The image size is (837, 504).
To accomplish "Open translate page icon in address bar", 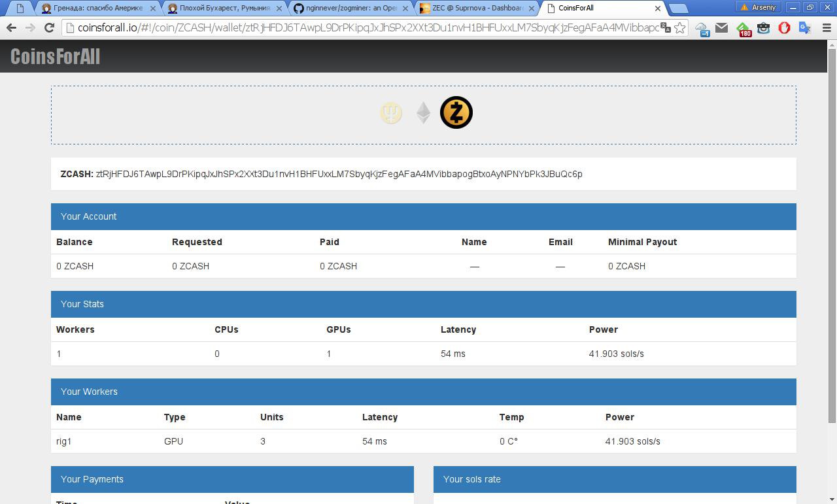I will (x=666, y=27).
